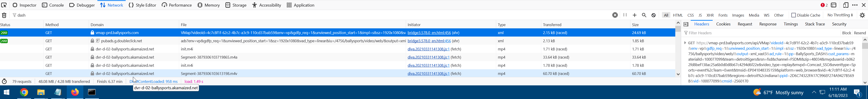Open initiator link of pubads.g.doubleclick.net row
The image size is (868, 99).
coord(429,41)
